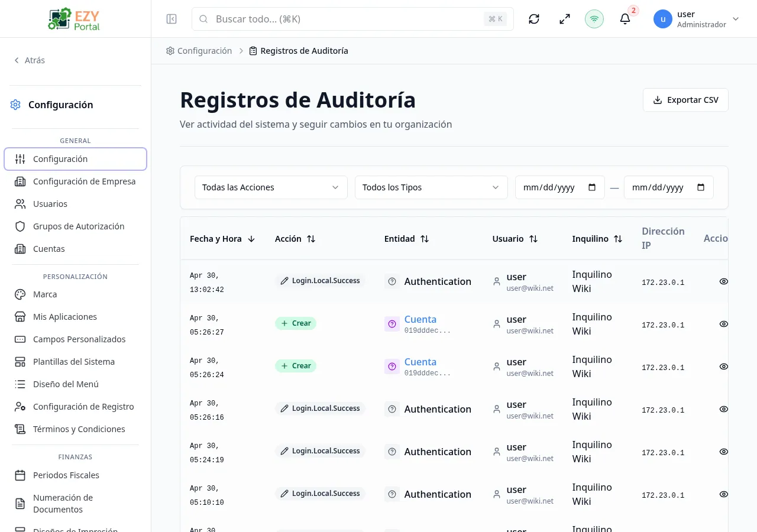Sort by Acción column header
This screenshot has width=757, height=532.
[x=295, y=239]
